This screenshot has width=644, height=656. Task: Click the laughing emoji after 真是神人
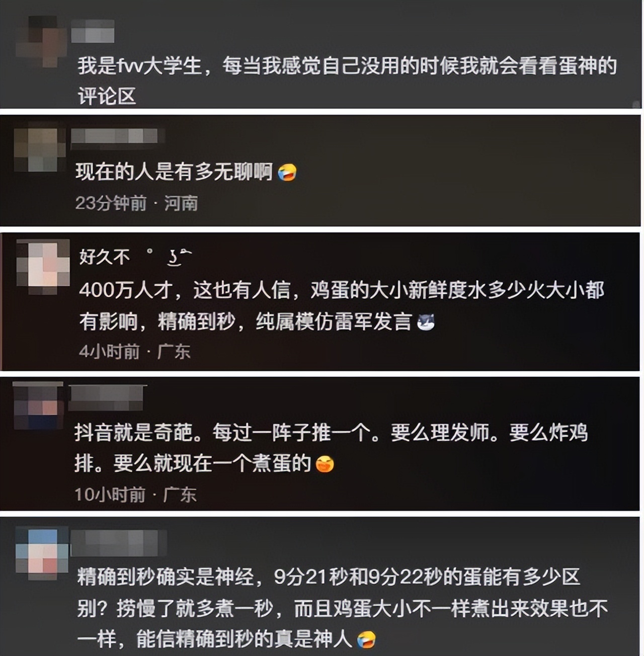[x=366, y=639]
